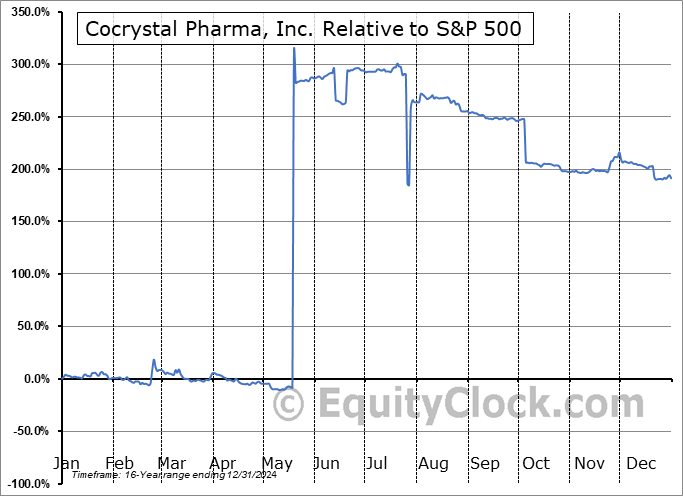Screen dimensions: 683x496
Task: Click the chart title 'Cocrystal Pharma, Inc. Relative to S&P 500'
Action: click(303, 29)
